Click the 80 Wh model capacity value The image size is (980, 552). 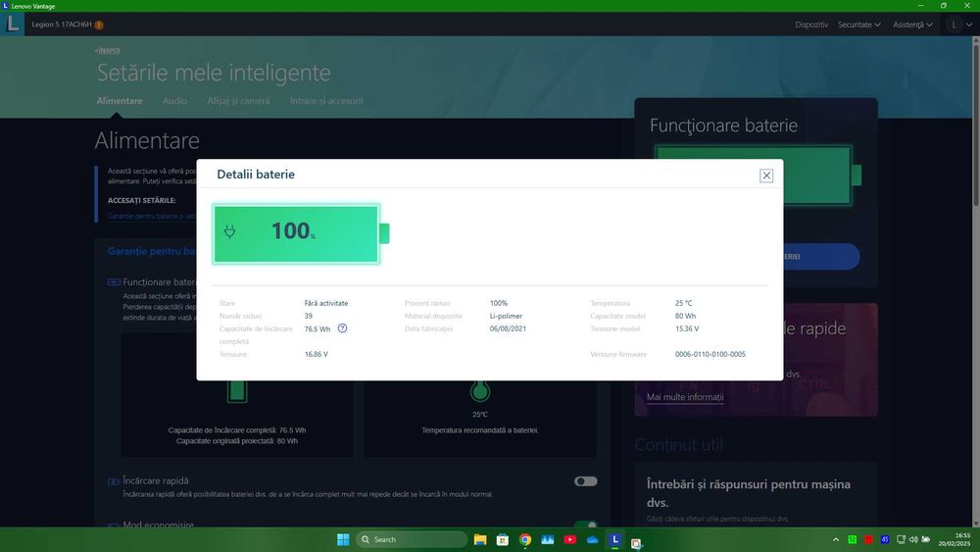(685, 316)
